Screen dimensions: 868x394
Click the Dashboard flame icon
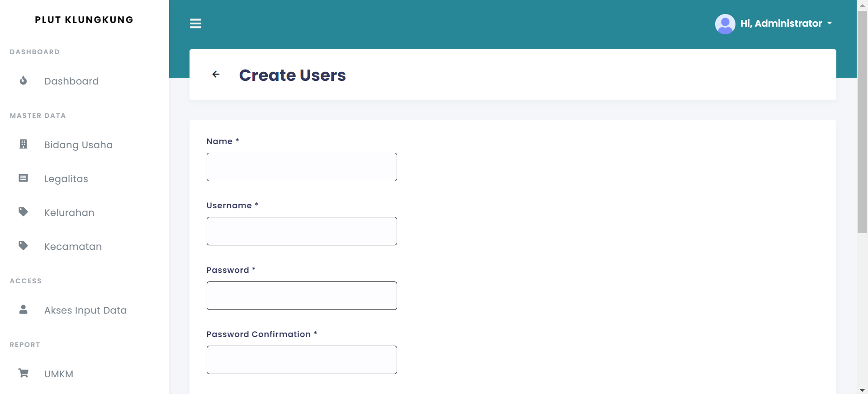click(23, 81)
